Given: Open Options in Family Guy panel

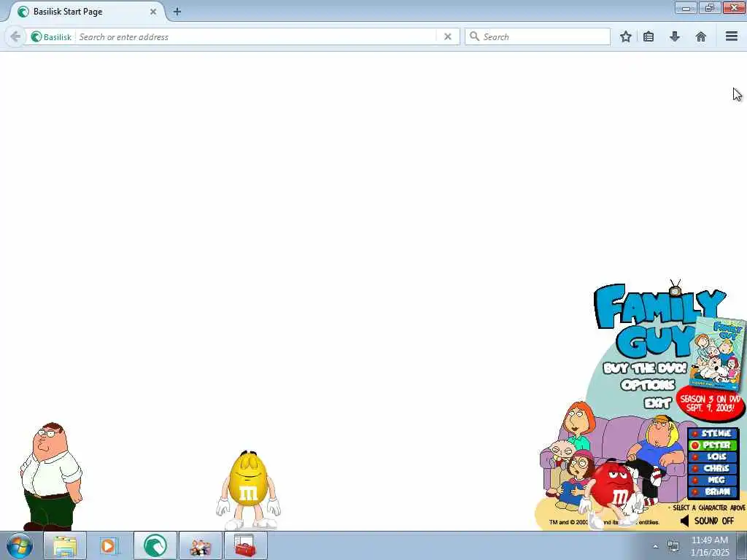Looking at the screenshot, I should pos(648,385).
